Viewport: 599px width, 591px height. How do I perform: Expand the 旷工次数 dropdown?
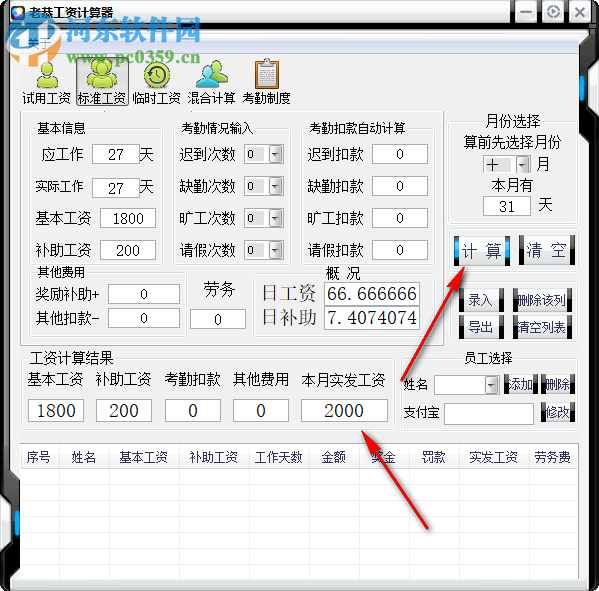[x=275, y=218]
